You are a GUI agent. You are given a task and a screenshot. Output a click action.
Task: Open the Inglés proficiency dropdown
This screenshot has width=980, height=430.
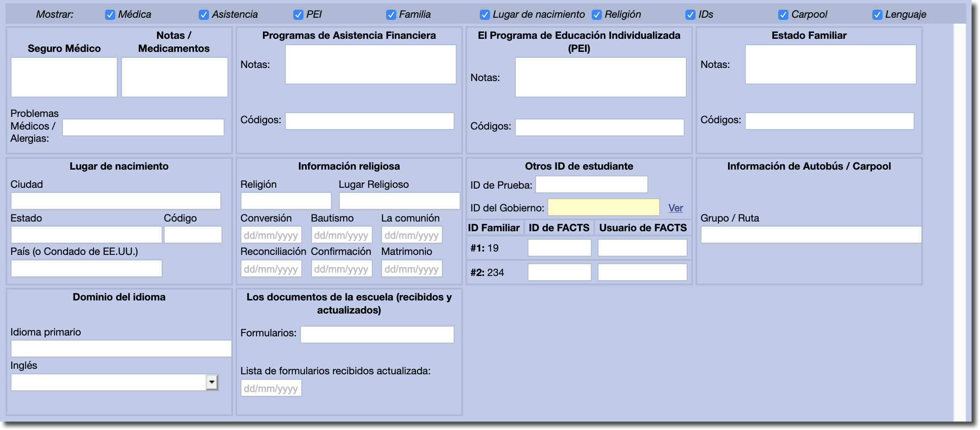[x=211, y=382]
